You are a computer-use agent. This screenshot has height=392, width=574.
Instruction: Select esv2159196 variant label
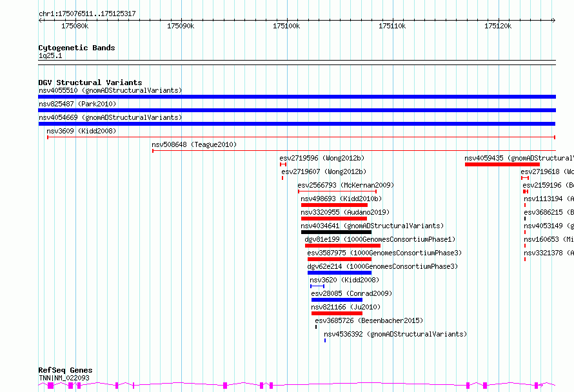[x=548, y=185]
